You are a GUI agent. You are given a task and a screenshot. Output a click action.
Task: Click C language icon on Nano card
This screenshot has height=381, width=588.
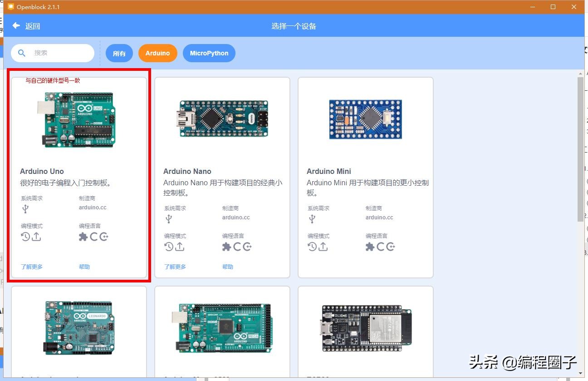point(237,247)
